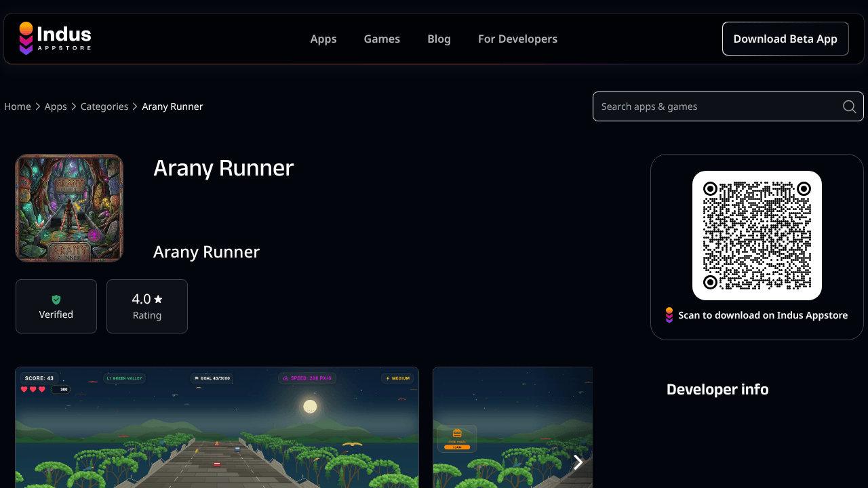Open the Categories breadcrumb link

104,106
